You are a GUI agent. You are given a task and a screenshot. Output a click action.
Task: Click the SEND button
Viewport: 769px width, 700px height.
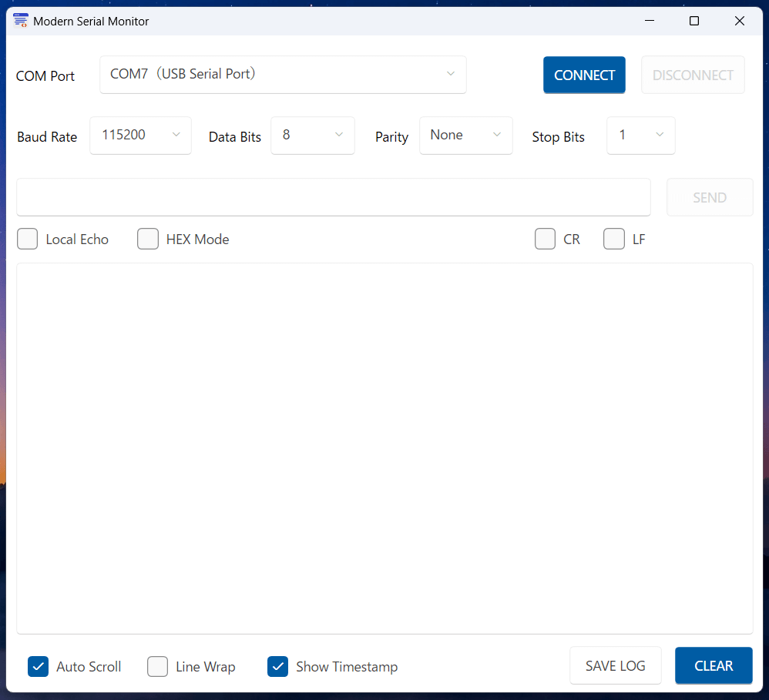[x=710, y=197]
